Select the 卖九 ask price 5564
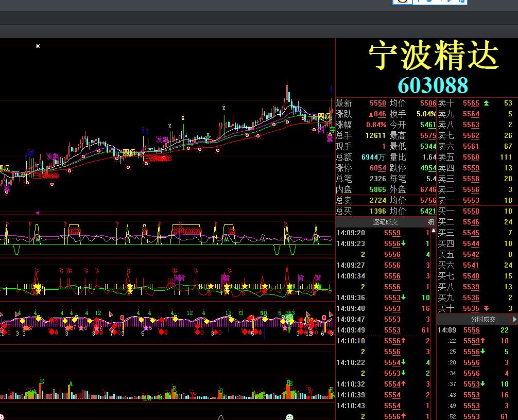This screenshot has width=518, height=420. point(471,114)
